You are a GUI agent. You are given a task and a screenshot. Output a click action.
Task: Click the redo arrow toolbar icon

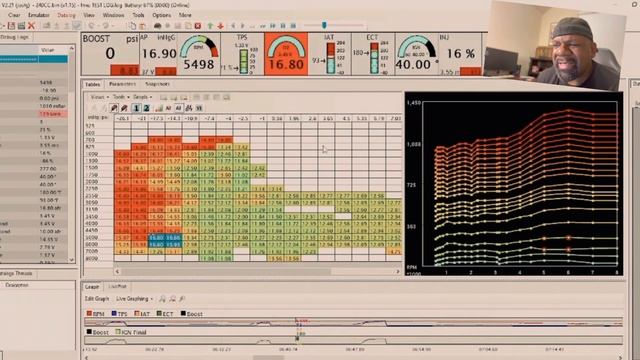[105, 26]
